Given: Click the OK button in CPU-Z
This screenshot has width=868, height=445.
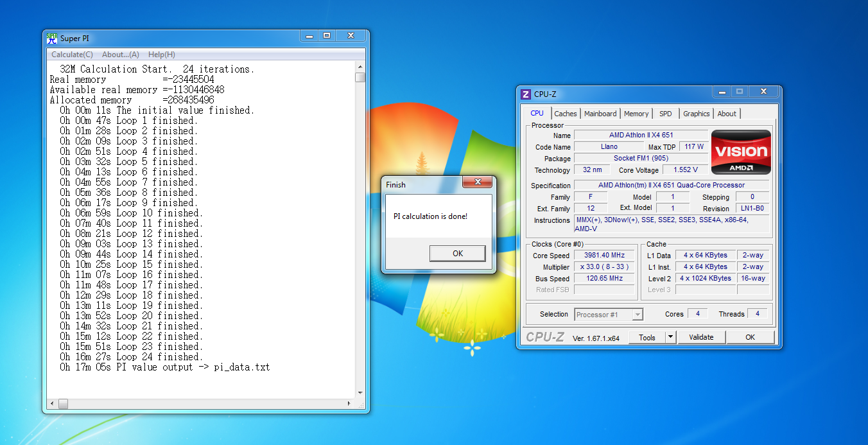Looking at the screenshot, I should pyautogui.click(x=751, y=337).
